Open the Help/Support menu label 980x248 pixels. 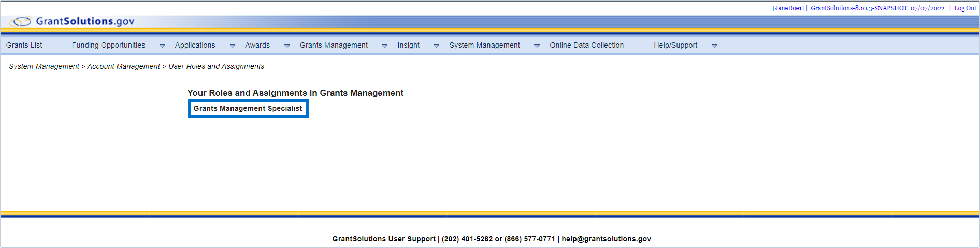(675, 46)
